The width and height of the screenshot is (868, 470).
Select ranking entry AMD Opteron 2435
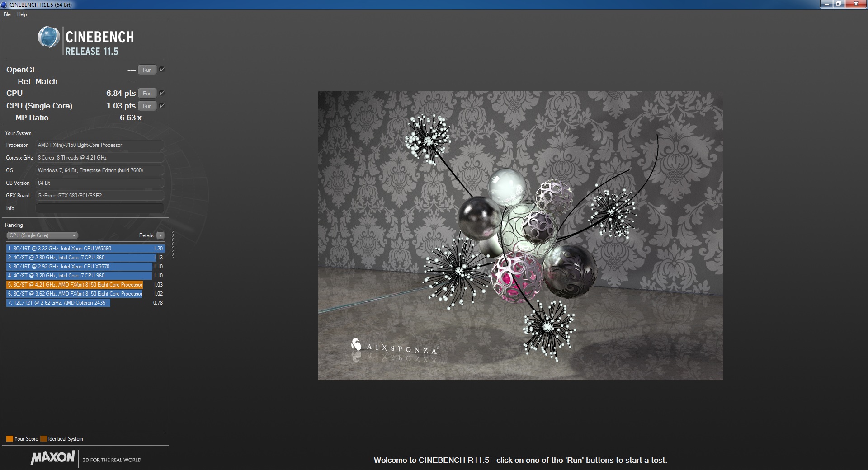(85, 303)
